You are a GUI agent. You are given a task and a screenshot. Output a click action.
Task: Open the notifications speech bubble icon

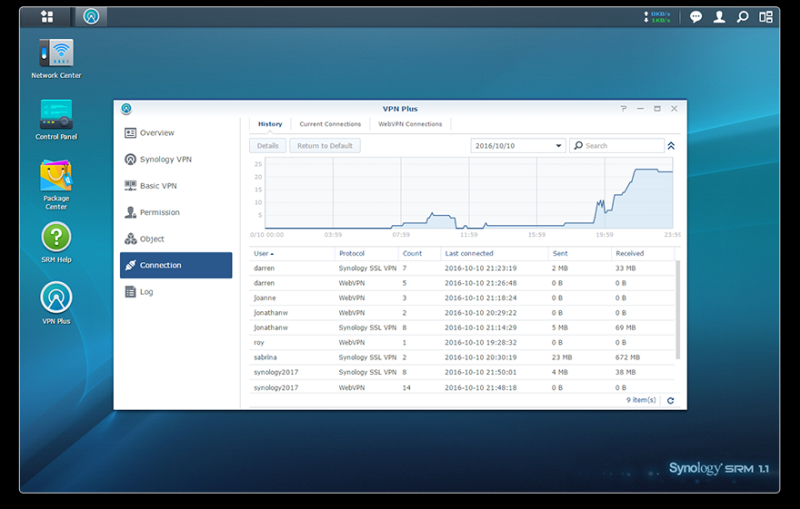[x=695, y=17]
